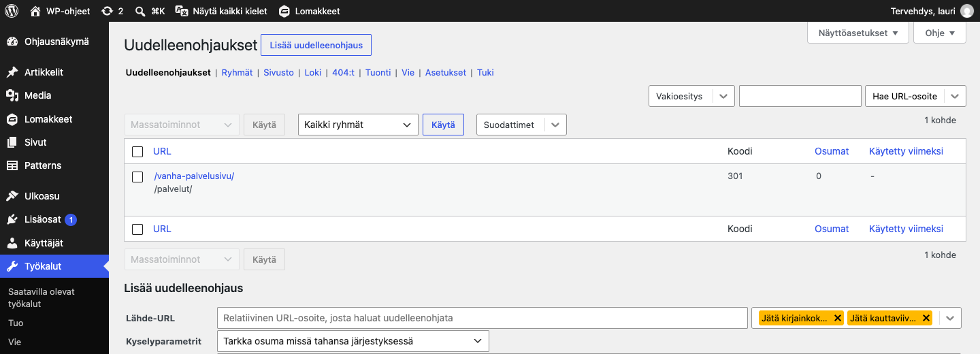Remove the Jätä kirjainkok... tag
Image resolution: width=980 pixels, height=354 pixels.
(838, 318)
